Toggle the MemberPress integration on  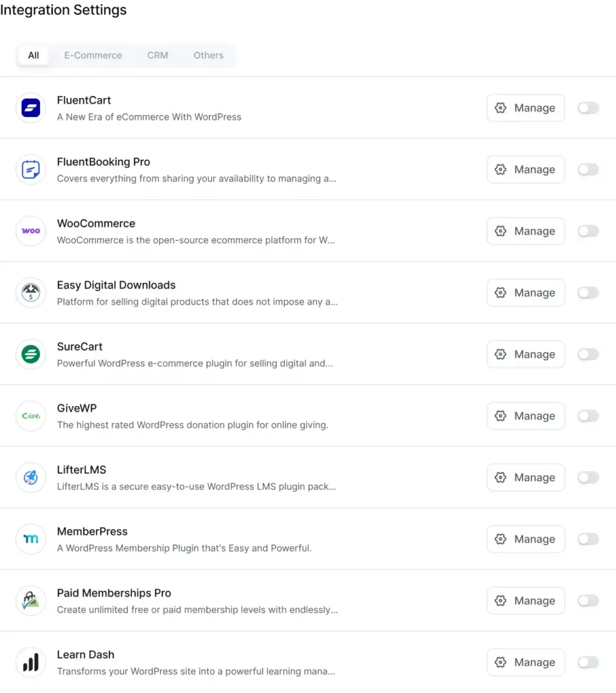[x=588, y=539]
